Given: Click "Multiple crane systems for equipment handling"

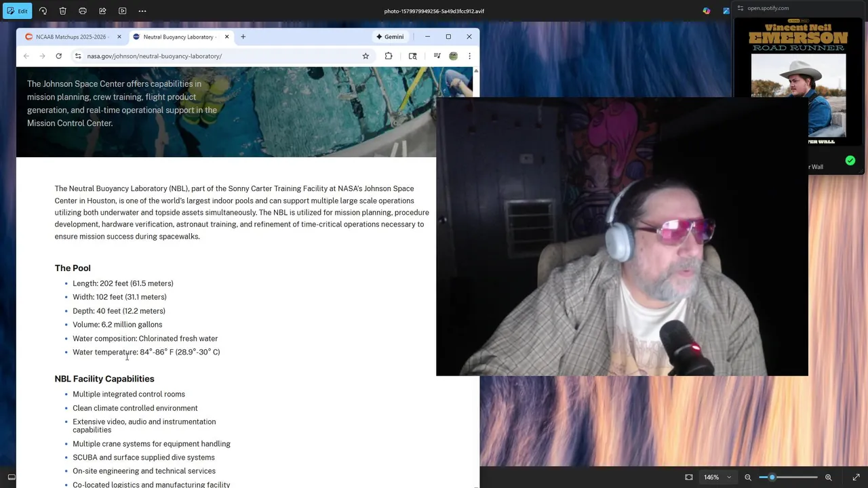Looking at the screenshot, I should (151, 445).
